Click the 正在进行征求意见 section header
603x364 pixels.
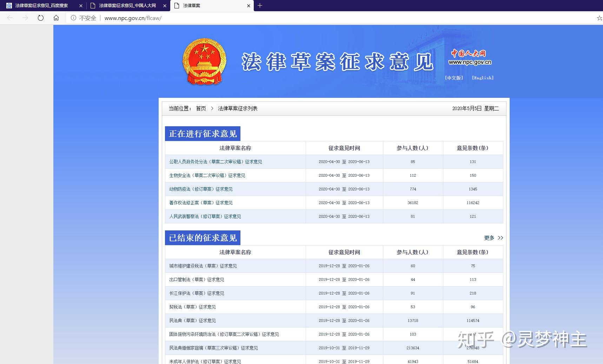pos(203,134)
